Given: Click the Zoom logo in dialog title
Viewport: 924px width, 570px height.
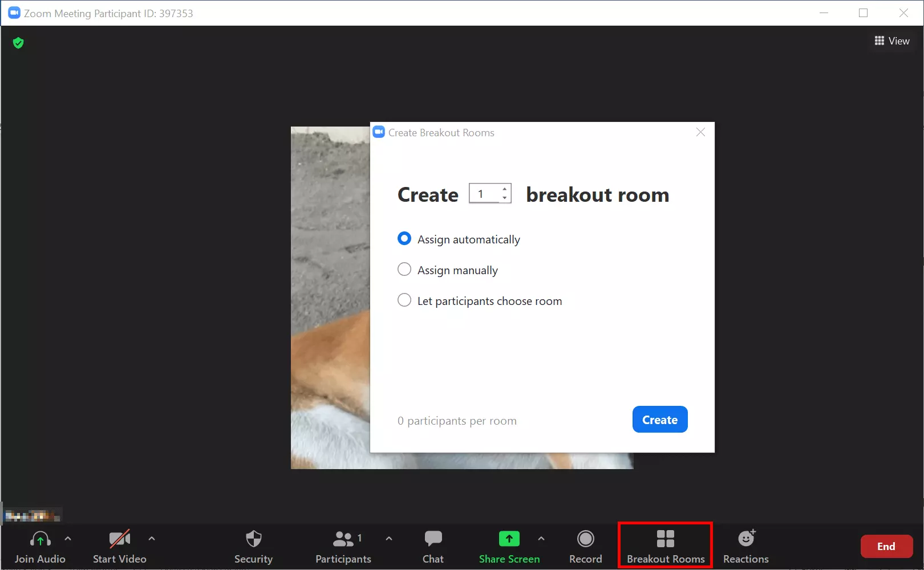Looking at the screenshot, I should click(x=379, y=132).
